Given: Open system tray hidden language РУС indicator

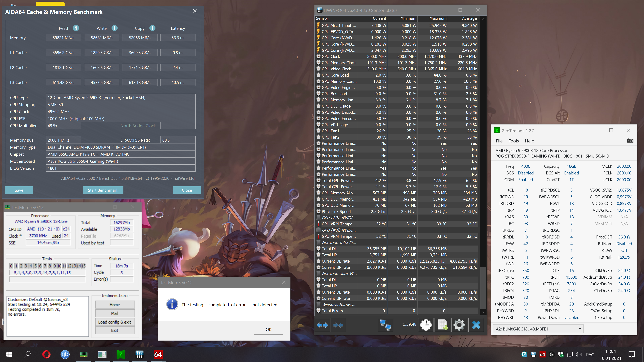Looking at the screenshot, I should pyautogui.click(x=590, y=354).
